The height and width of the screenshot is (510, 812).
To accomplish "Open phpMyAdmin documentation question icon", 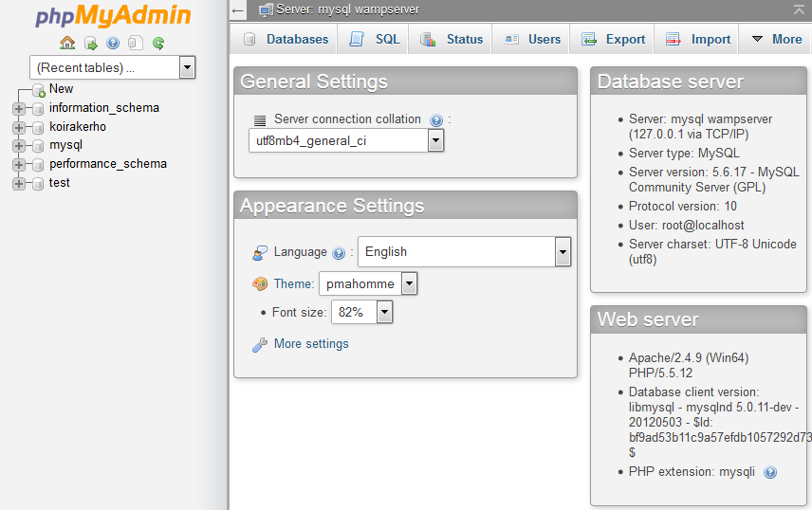I will pos(113,43).
